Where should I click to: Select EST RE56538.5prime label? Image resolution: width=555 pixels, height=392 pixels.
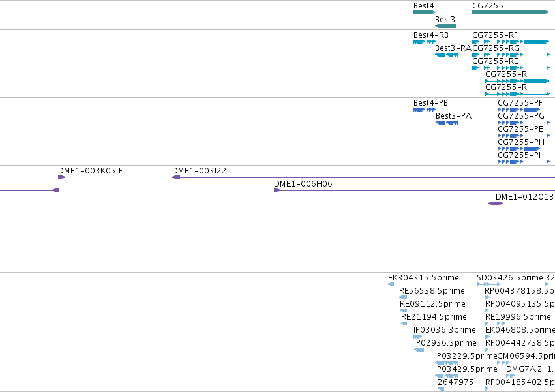[432, 291]
